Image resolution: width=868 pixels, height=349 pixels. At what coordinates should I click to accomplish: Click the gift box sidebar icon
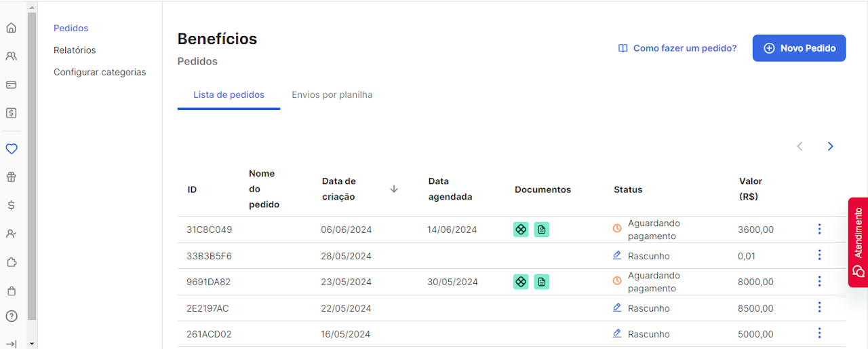pyautogui.click(x=11, y=177)
